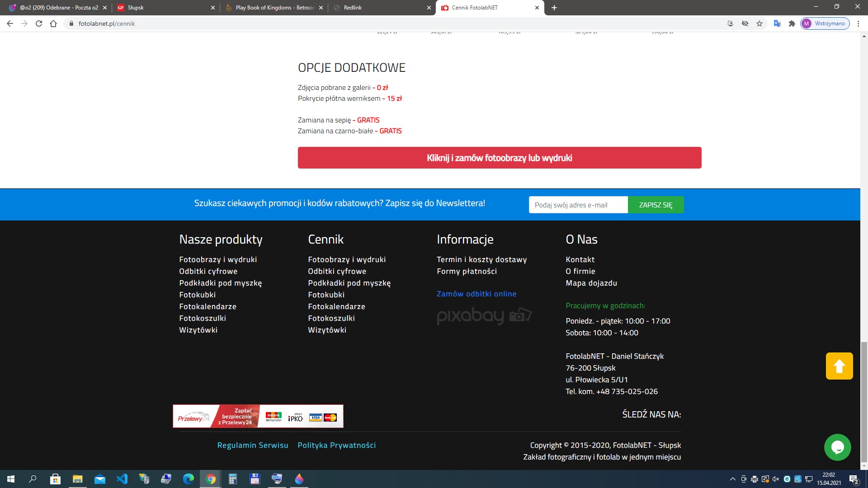Open a new browser tab
This screenshot has width=868, height=488.
pyautogui.click(x=554, y=8)
